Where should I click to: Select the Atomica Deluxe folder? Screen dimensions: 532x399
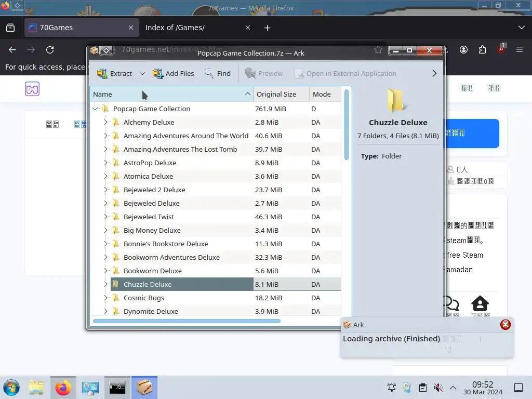(148, 177)
